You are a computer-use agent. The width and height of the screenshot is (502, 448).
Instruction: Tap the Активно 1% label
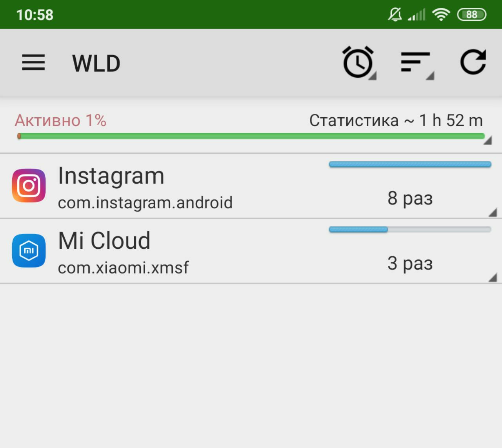[60, 120]
